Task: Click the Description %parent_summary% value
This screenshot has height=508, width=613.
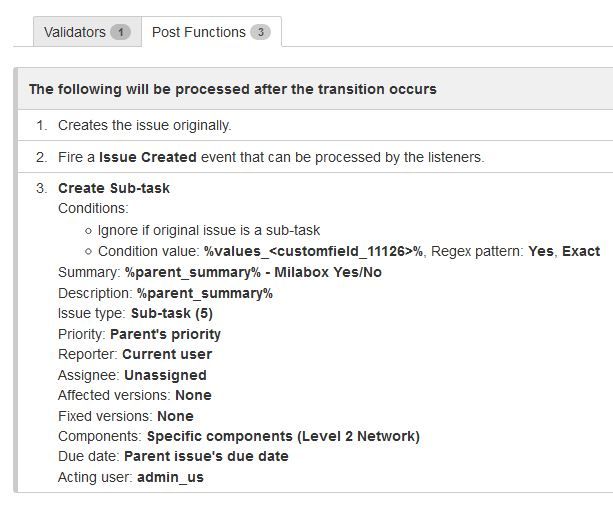Action: 205,293
